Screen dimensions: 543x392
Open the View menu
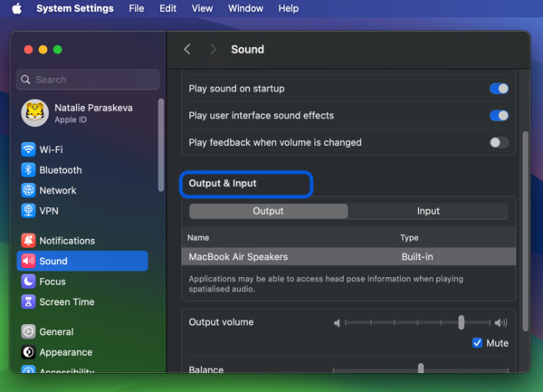[x=202, y=8]
